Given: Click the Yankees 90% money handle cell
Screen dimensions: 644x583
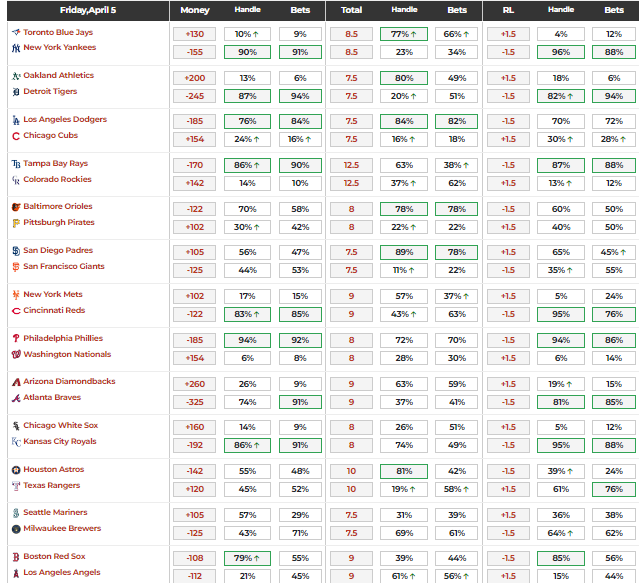Looking at the screenshot, I should 247,52.
